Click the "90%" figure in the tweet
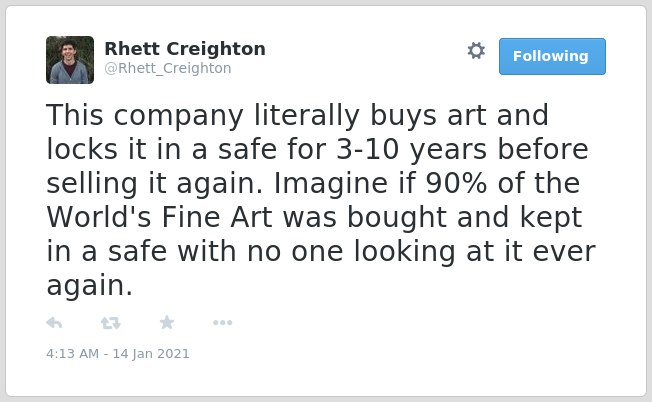 point(456,183)
